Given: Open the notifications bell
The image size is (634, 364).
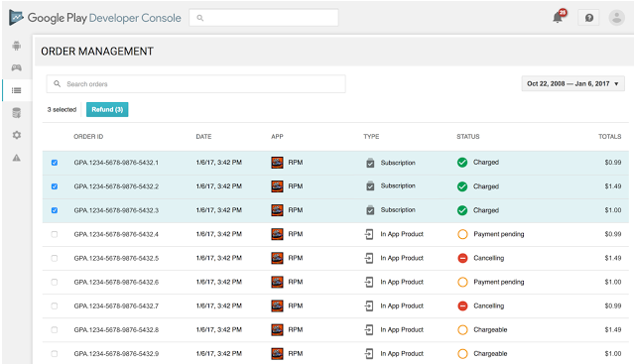Looking at the screenshot, I should [x=558, y=18].
